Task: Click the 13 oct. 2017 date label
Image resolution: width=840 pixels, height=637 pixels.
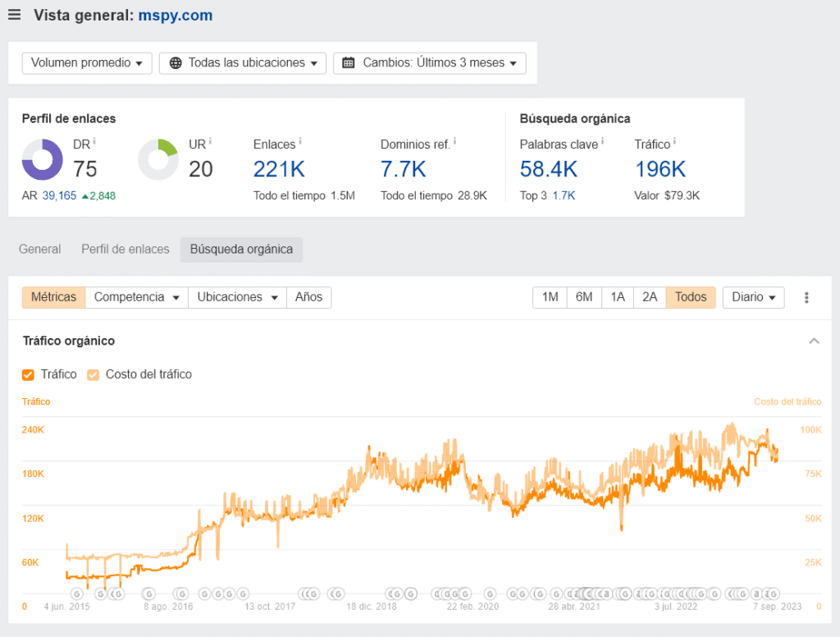Action: tap(270, 607)
